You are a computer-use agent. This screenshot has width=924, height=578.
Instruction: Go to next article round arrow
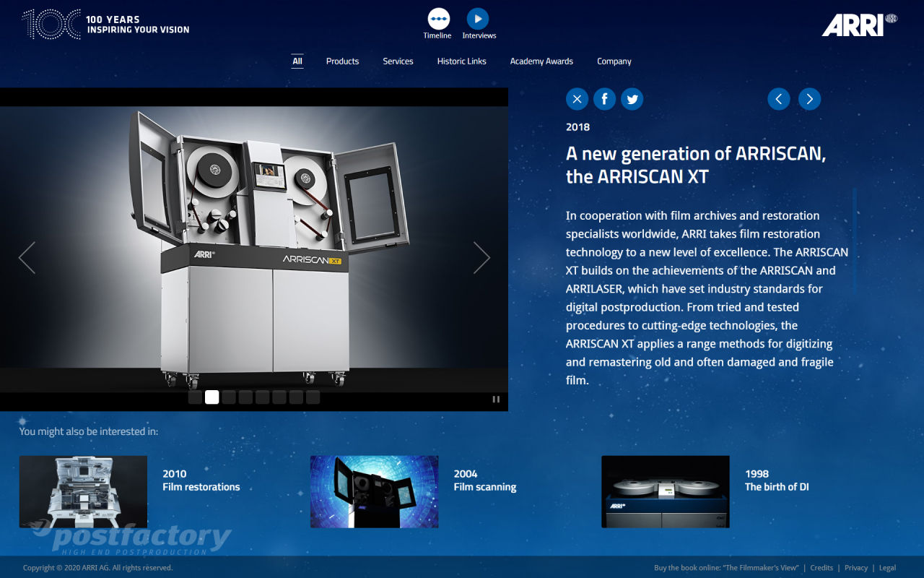pos(810,99)
